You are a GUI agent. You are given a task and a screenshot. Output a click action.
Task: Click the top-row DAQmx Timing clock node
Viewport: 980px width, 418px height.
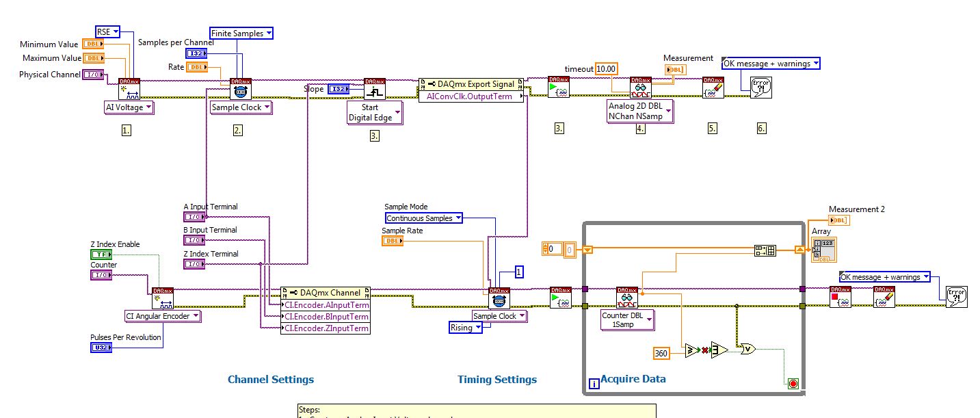tap(241, 89)
